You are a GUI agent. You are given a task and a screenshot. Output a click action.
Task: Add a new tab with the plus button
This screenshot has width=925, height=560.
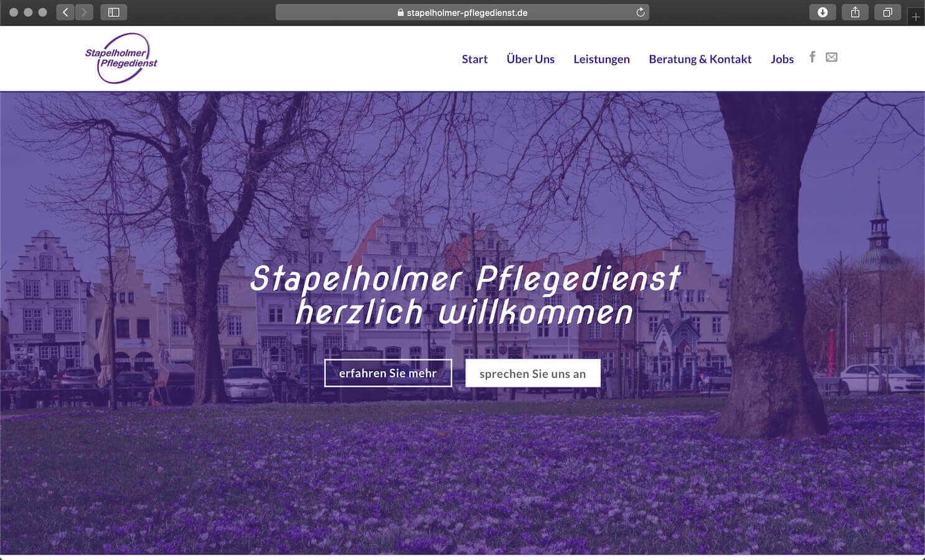coord(916,17)
